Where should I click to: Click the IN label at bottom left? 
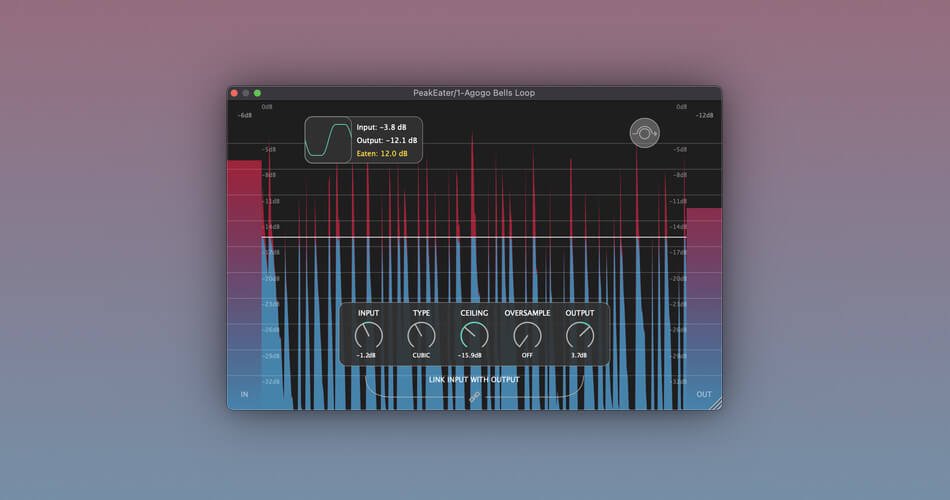coord(244,395)
